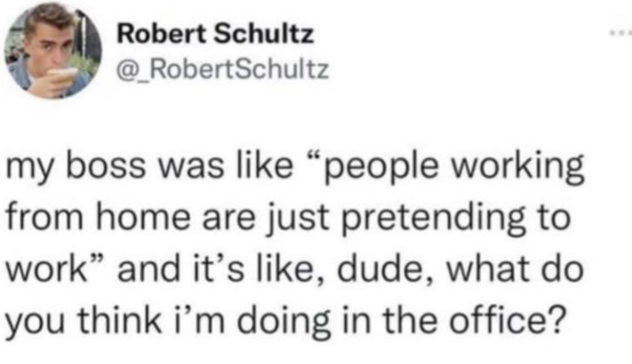Click Robert Schultz's profile picture
Screen dimensions: 632x364
(x=51, y=51)
